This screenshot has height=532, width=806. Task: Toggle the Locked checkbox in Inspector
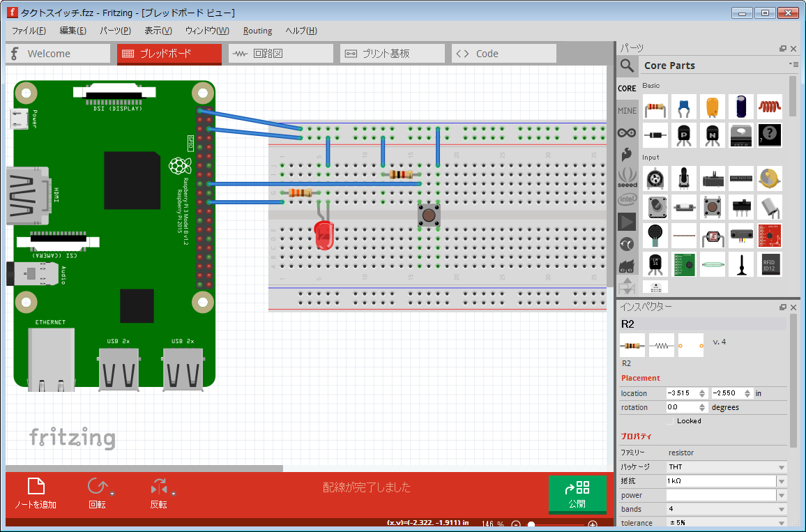click(x=670, y=421)
